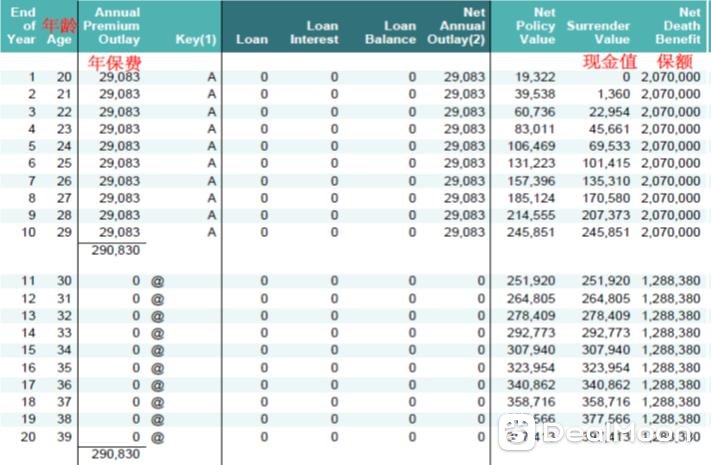Screen dimensions: 711x465
Task: Click age 30 in year 11 row
Action: click(64, 281)
